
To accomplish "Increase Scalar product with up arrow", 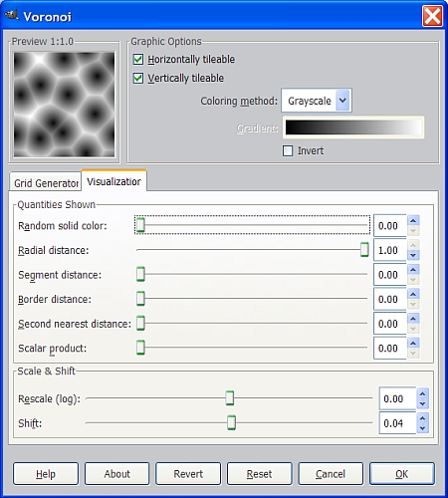I will tap(413, 343).
